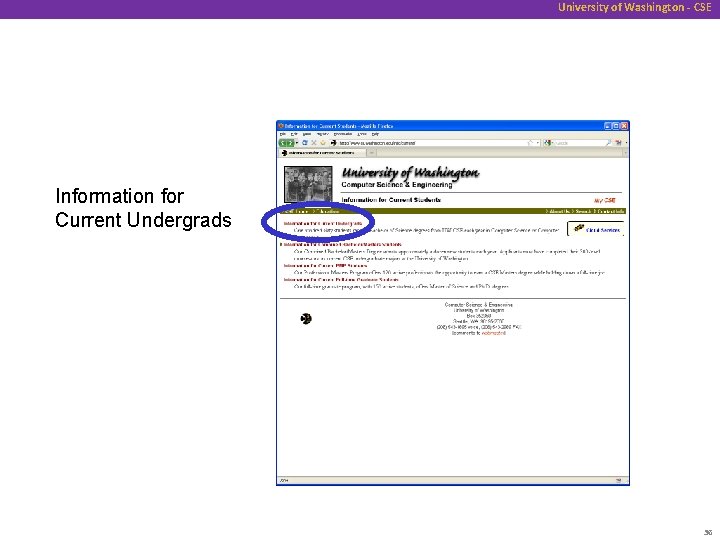The width and height of the screenshot is (720, 540).
Task: Click the black-and-white group photo thumbnail
Action: tap(308, 185)
